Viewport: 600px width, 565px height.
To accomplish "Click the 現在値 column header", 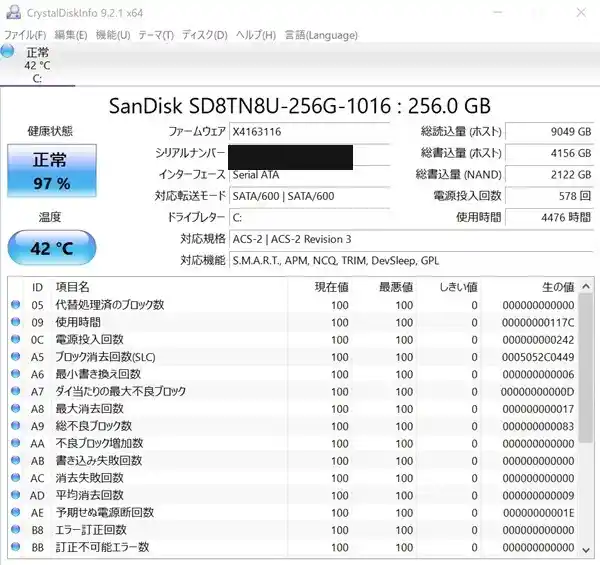I will pyautogui.click(x=331, y=287).
